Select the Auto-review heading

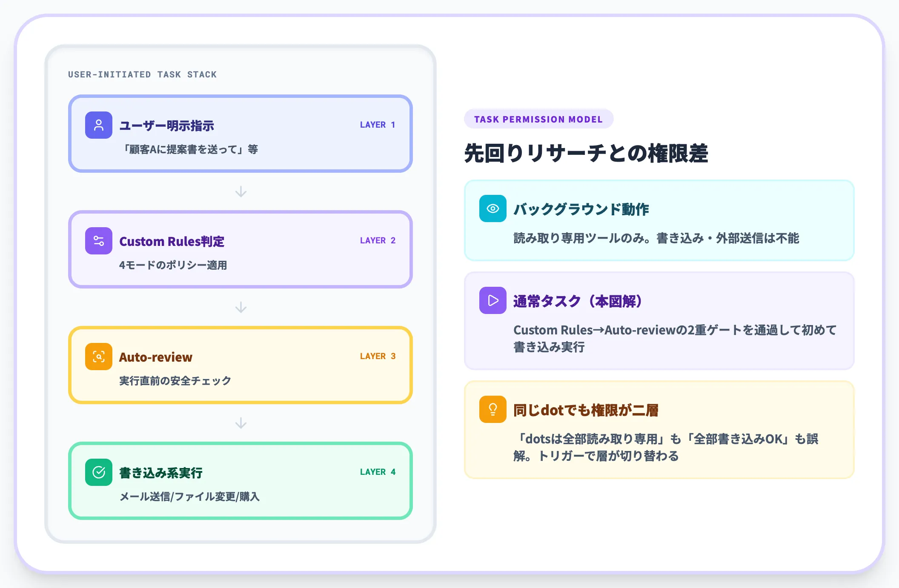tap(156, 357)
